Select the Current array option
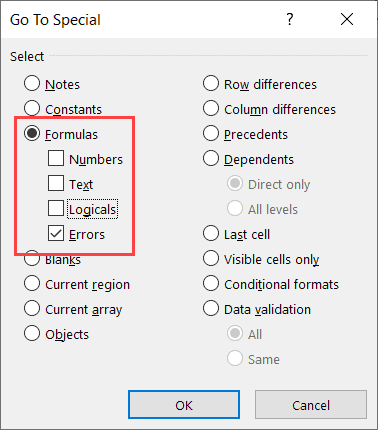 pos(32,308)
